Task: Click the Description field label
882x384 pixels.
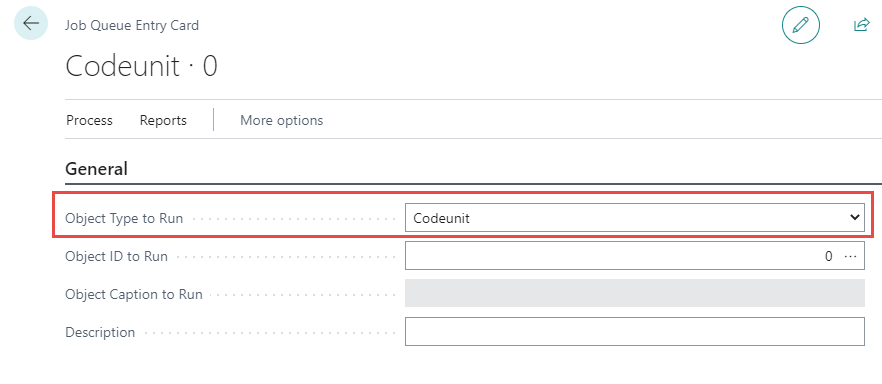Action: 100,332
